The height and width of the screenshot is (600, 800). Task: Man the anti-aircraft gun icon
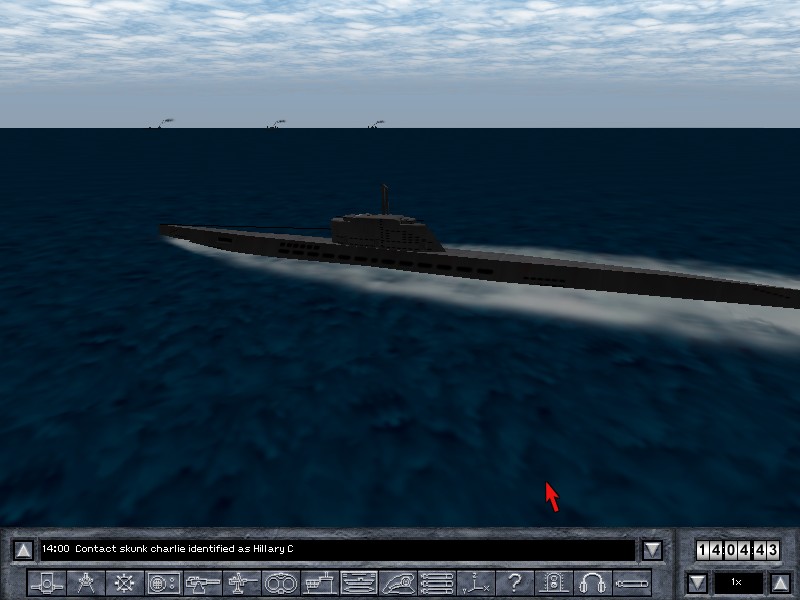242,582
